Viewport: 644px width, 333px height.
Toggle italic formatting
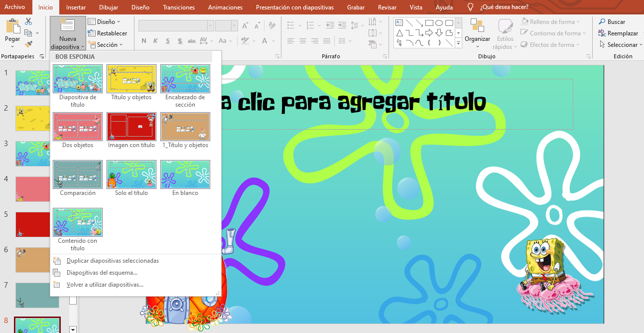coord(155,41)
